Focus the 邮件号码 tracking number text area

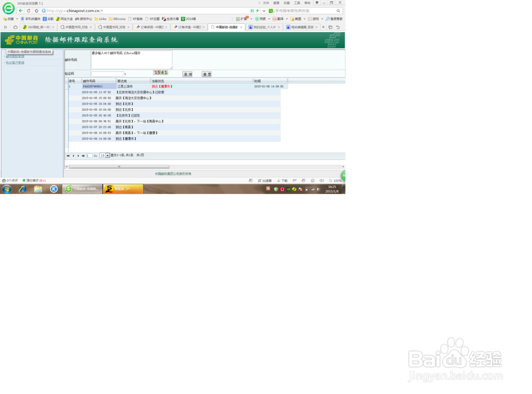click(x=131, y=60)
